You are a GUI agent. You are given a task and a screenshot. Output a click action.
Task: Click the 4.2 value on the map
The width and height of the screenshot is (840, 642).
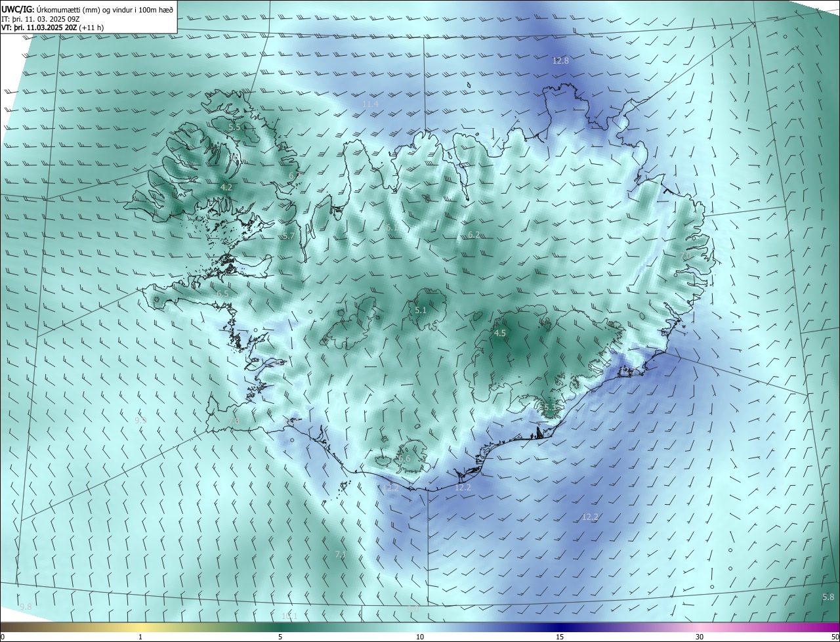(226, 187)
